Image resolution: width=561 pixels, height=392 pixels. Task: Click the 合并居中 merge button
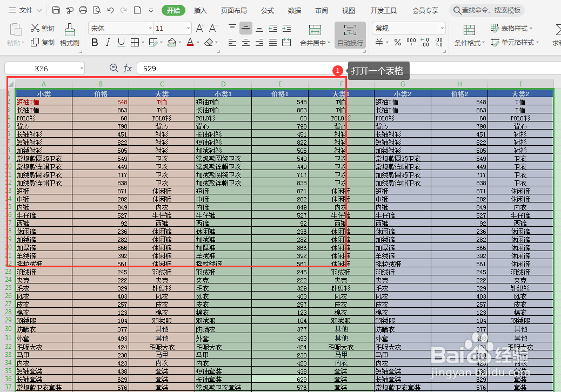tap(315, 35)
